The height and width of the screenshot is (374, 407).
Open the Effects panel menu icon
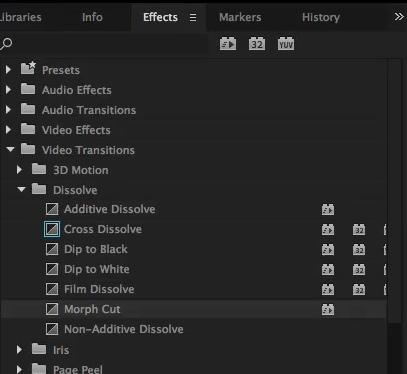(193, 17)
